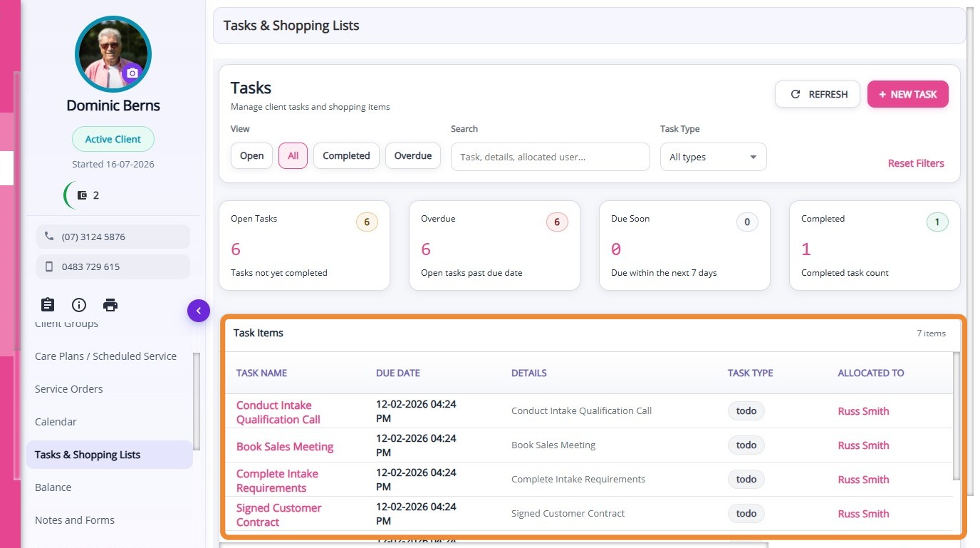Click the dropdown arrow in Task Type
This screenshot has height=548, width=980.
click(x=754, y=157)
